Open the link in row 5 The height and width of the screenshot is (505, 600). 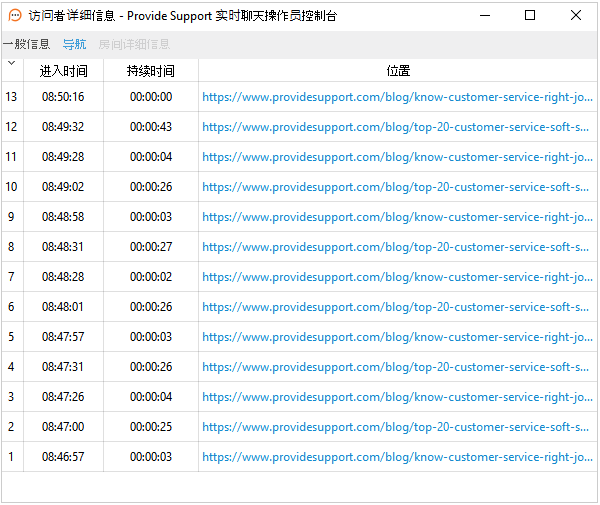pyautogui.click(x=397, y=337)
